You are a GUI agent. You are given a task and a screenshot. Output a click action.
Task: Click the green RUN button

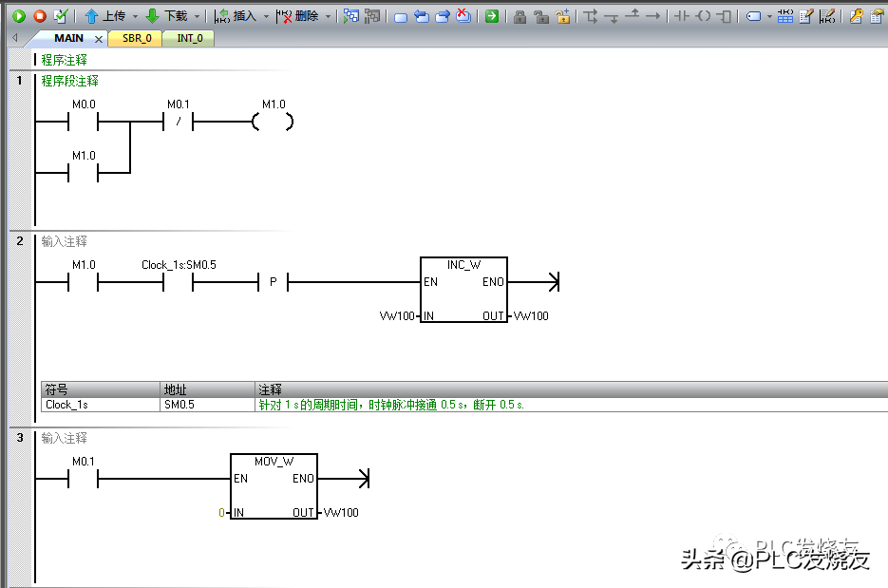18,16
